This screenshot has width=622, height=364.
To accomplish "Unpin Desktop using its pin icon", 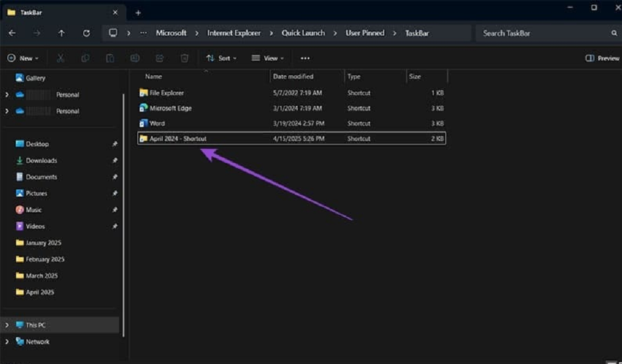I will [115, 144].
